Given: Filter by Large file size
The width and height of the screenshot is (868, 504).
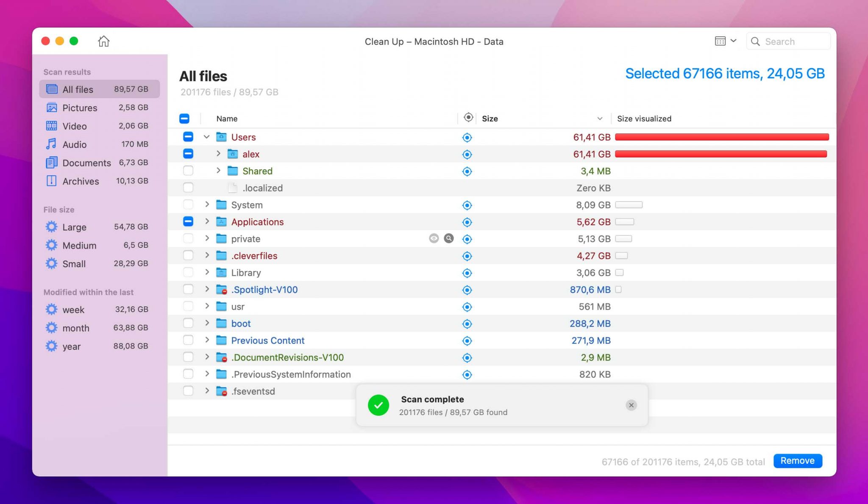Looking at the screenshot, I should pyautogui.click(x=100, y=227).
